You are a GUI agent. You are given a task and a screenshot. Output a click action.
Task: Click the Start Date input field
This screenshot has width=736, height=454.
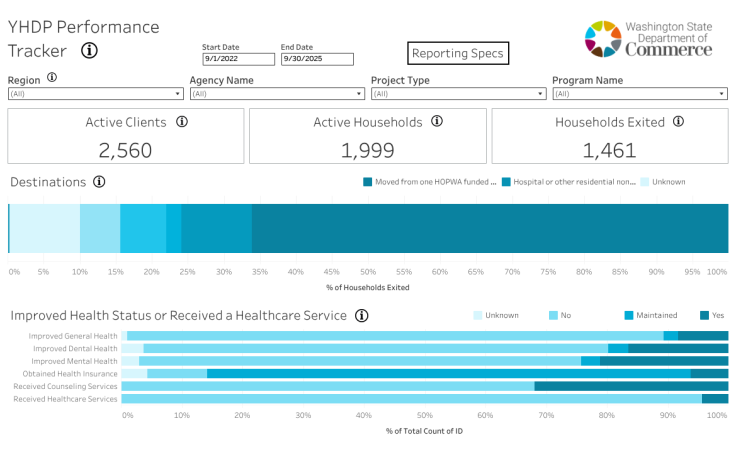pos(237,59)
